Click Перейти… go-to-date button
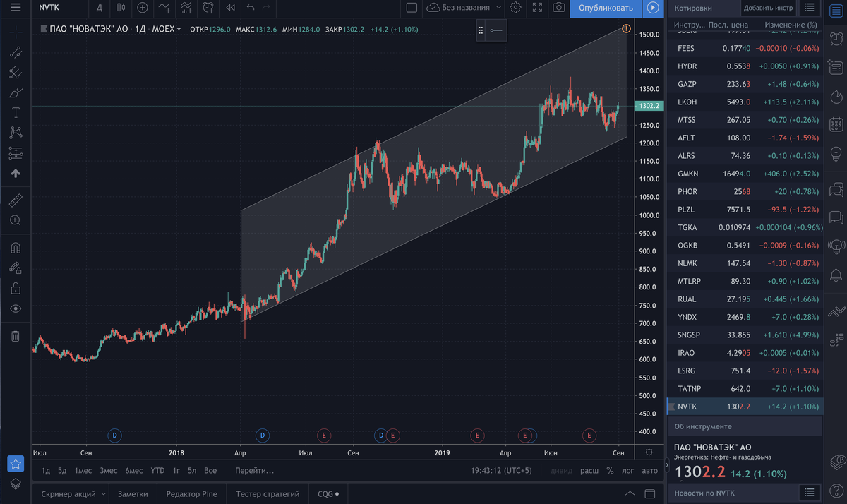This screenshot has width=847, height=504. pyautogui.click(x=255, y=470)
